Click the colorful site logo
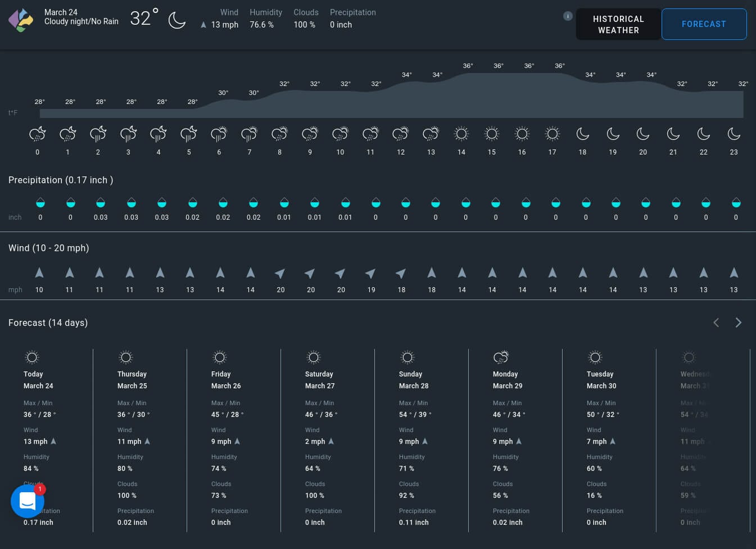This screenshot has width=756, height=549. [x=21, y=20]
